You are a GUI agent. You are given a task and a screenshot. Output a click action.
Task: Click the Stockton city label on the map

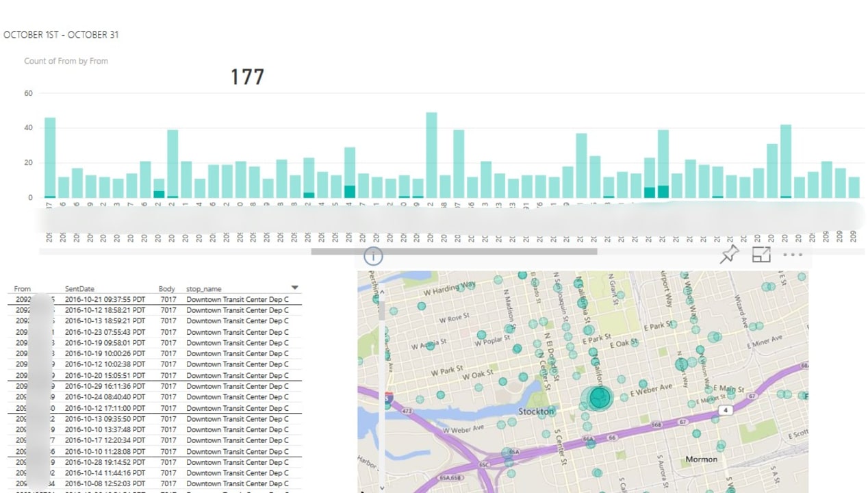click(536, 412)
